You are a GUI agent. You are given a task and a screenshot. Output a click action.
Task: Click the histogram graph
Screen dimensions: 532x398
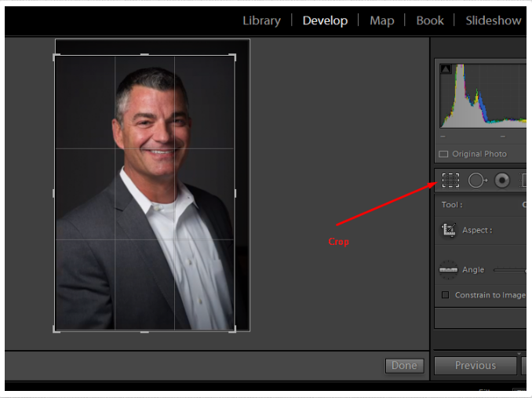[483, 96]
